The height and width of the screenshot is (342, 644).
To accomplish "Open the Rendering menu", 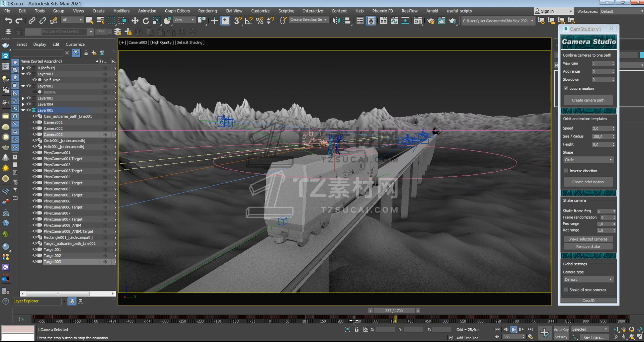I will (x=207, y=11).
